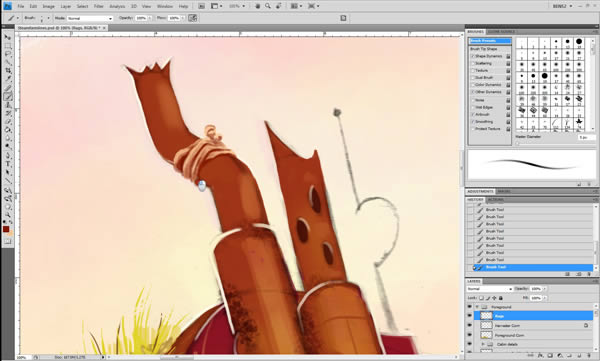Add layer mask to selected layer
Screen dimensions: 600x361
(550, 356)
